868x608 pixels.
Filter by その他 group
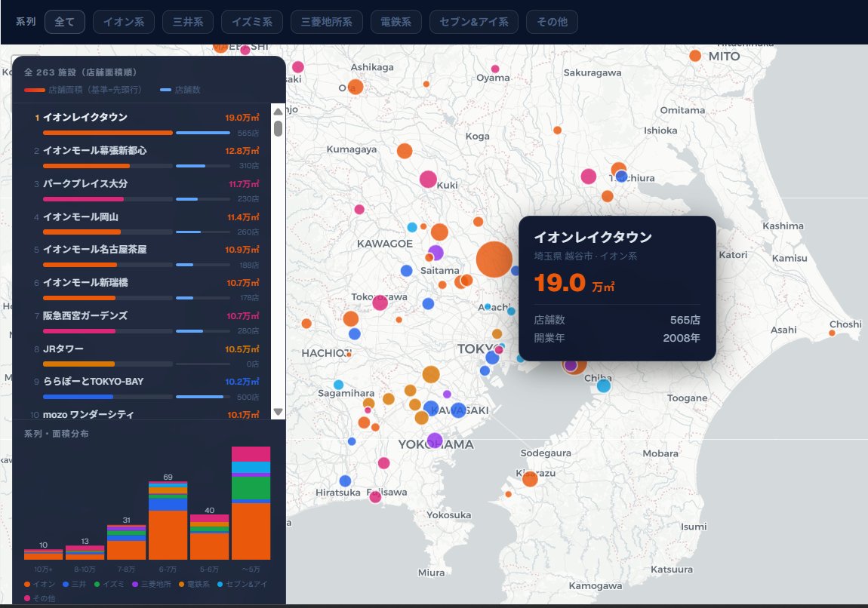pyautogui.click(x=552, y=22)
